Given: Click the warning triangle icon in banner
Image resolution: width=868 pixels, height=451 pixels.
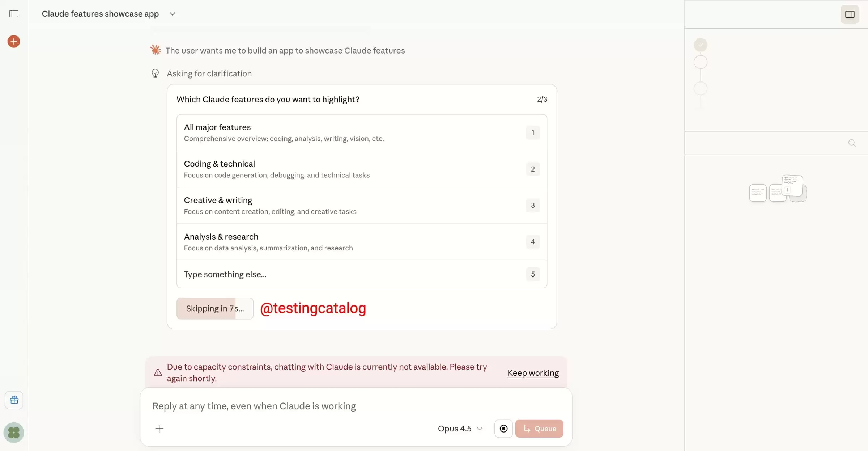Looking at the screenshot, I should (x=158, y=372).
